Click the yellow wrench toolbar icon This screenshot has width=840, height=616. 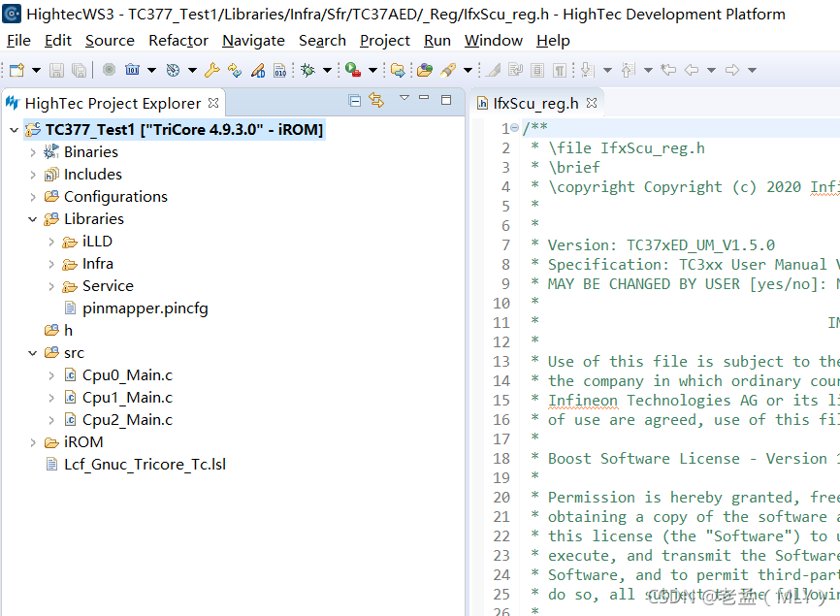212,70
